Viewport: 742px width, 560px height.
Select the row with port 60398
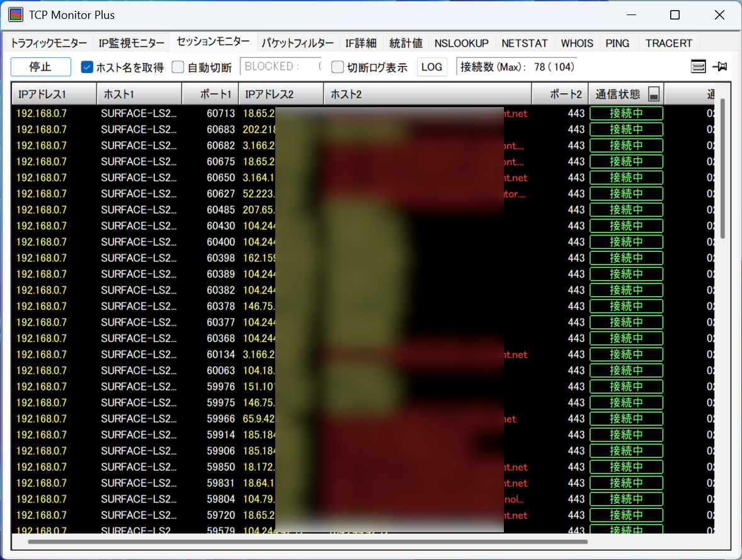pyautogui.click(x=363, y=258)
